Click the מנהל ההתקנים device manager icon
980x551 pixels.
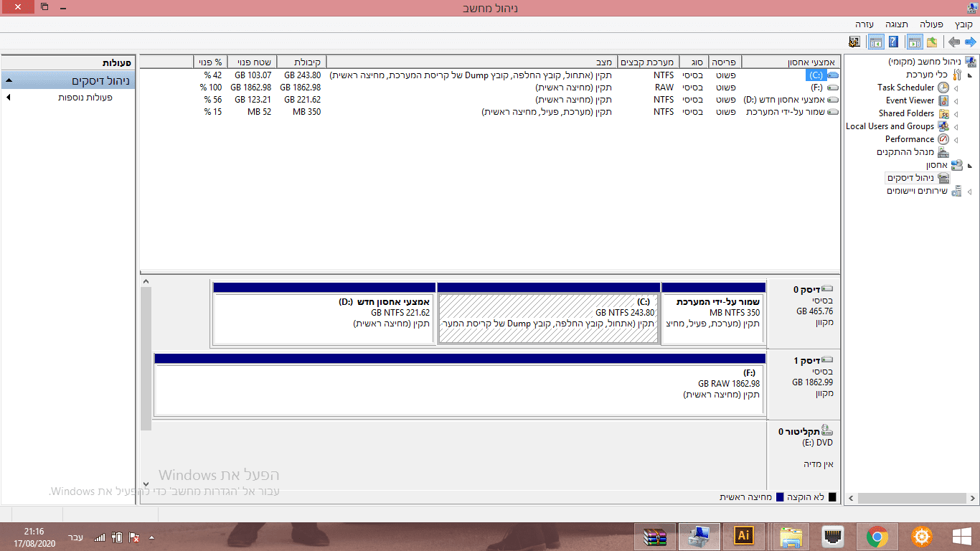943,152
